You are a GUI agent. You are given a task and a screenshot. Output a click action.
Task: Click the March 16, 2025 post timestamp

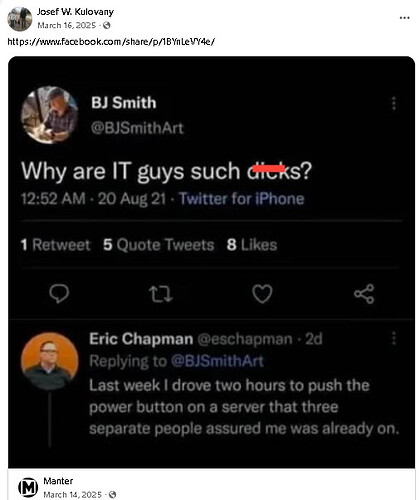(x=67, y=25)
